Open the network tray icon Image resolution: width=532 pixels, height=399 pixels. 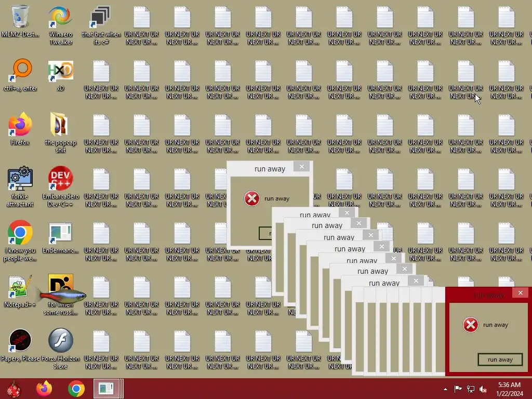[x=471, y=389]
